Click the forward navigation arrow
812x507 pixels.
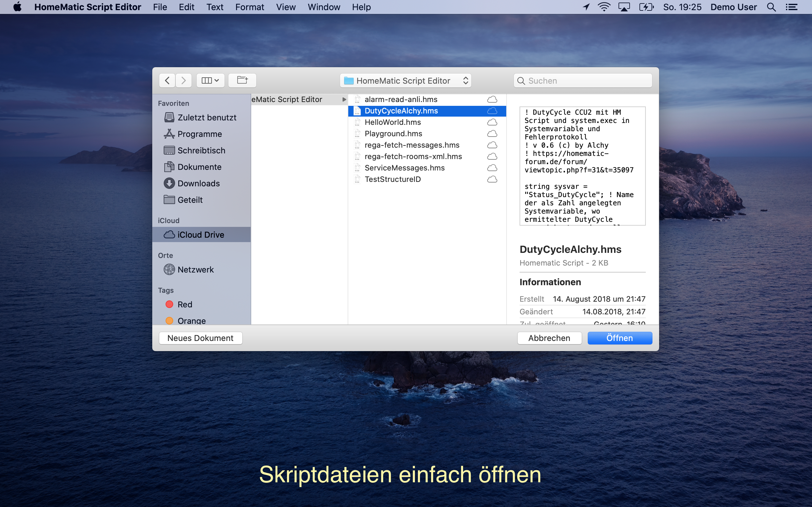point(183,80)
